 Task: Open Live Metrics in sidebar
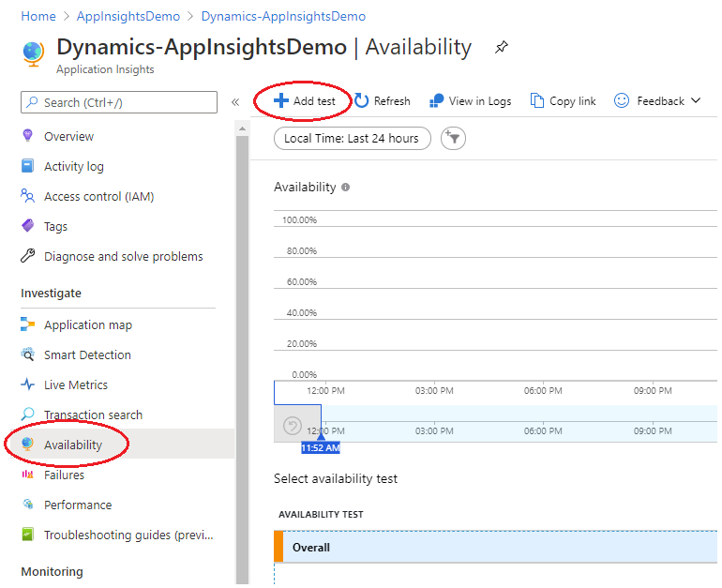tap(75, 384)
